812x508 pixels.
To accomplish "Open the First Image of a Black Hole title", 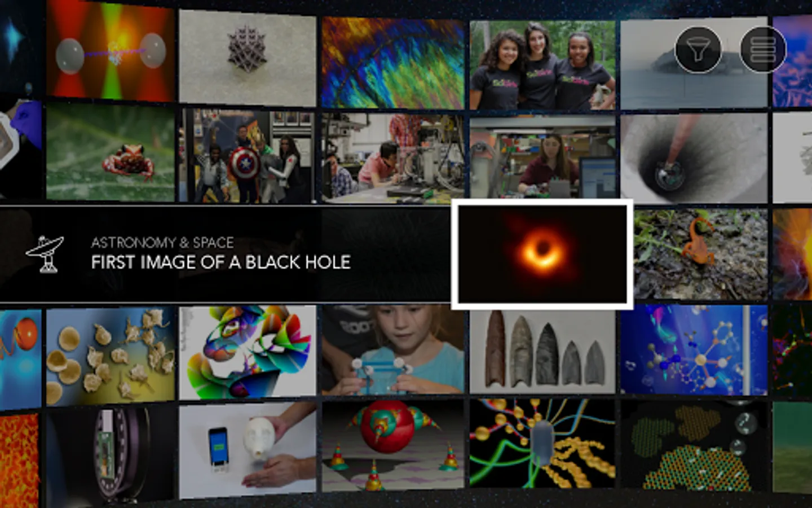I will [x=221, y=262].
